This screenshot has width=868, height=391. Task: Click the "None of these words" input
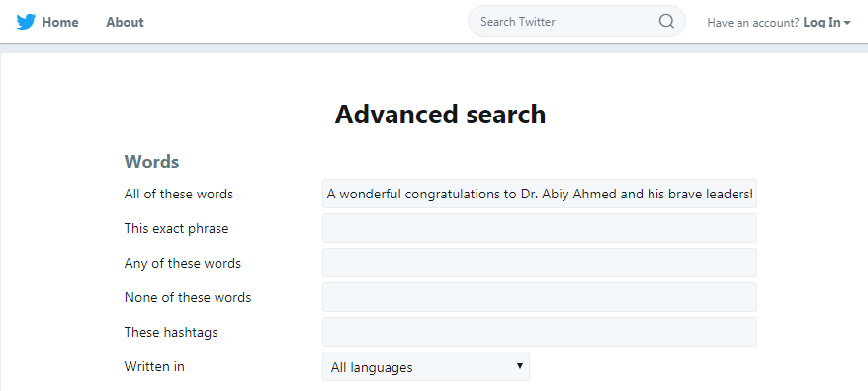(539, 297)
